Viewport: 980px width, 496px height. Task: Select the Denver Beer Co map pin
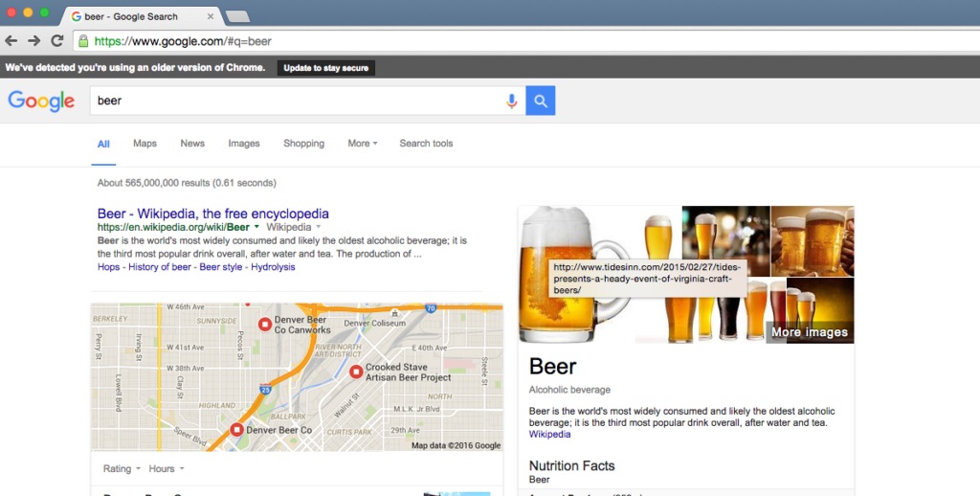point(236,430)
